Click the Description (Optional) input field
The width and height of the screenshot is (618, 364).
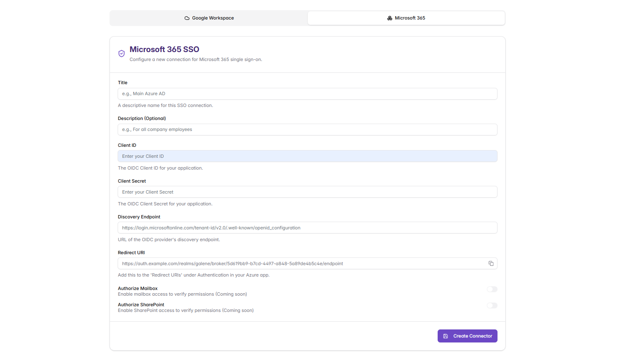click(x=307, y=129)
